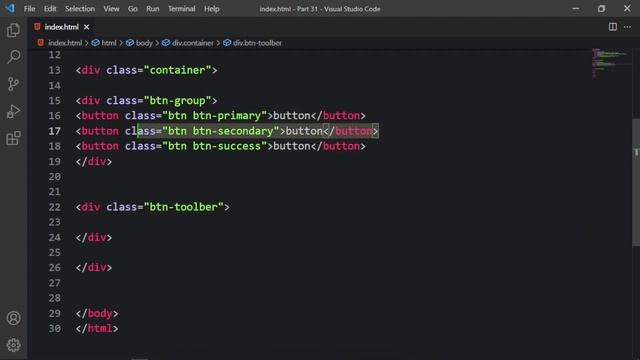Screen dimensions: 640x360
Task: Click closing div tag on line 19
Action: pyautogui.click(x=93, y=162)
